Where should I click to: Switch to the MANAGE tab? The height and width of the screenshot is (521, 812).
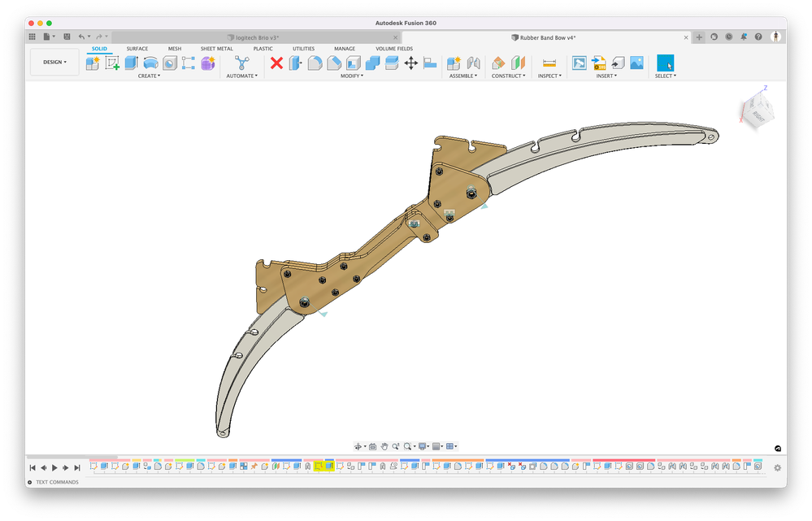click(345, 49)
